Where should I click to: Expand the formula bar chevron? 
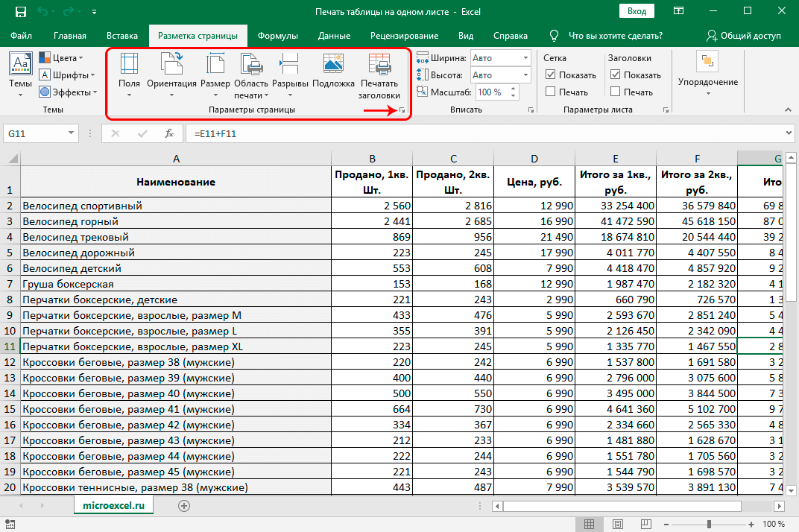point(789,133)
